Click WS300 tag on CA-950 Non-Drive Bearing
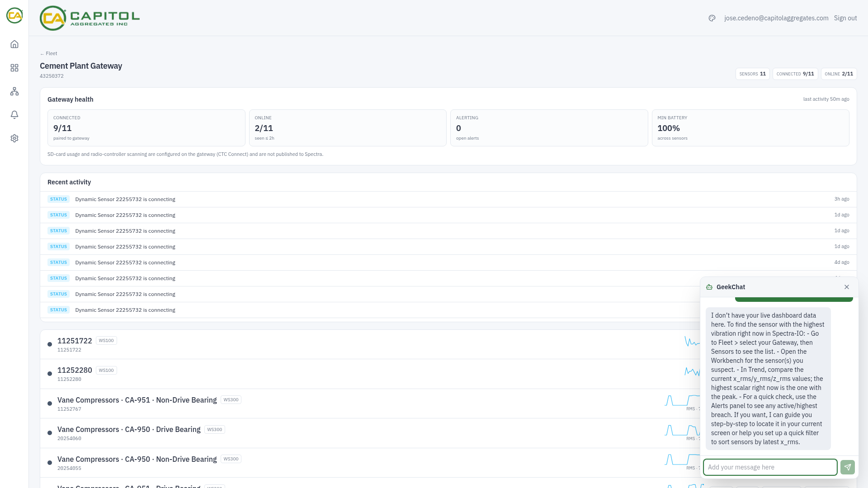Screen dimensions: 868x488 (231, 459)
